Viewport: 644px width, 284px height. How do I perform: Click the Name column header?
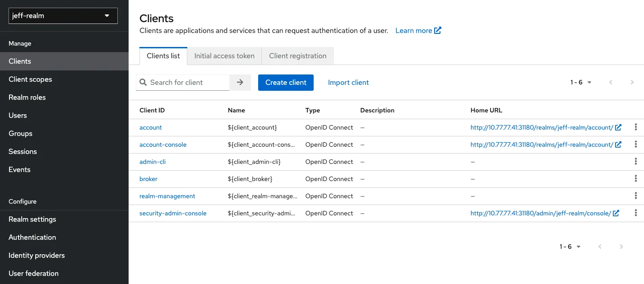(236, 110)
